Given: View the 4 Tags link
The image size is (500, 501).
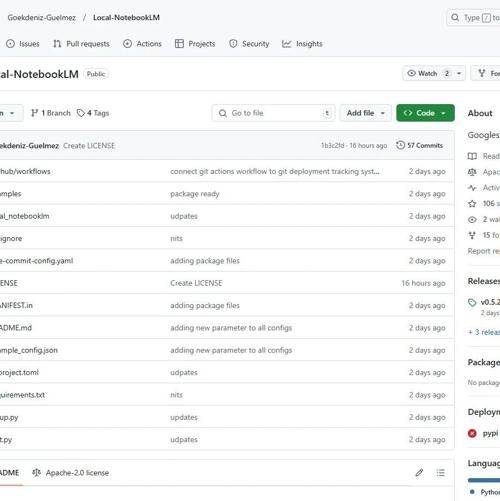Looking at the screenshot, I should pyautogui.click(x=93, y=113).
